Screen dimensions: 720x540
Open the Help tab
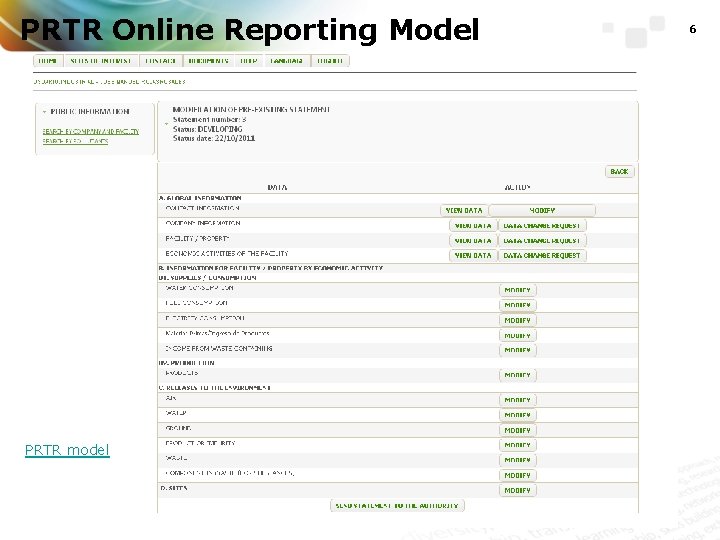pos(249,61)
